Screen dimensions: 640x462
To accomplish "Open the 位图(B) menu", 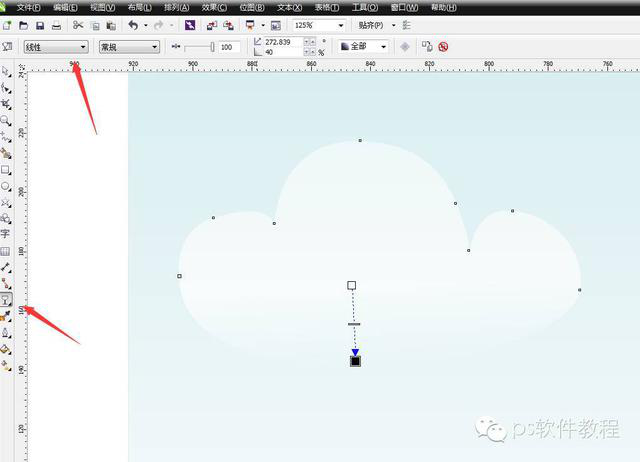I will pyautogui.click(x=252, y=7).
